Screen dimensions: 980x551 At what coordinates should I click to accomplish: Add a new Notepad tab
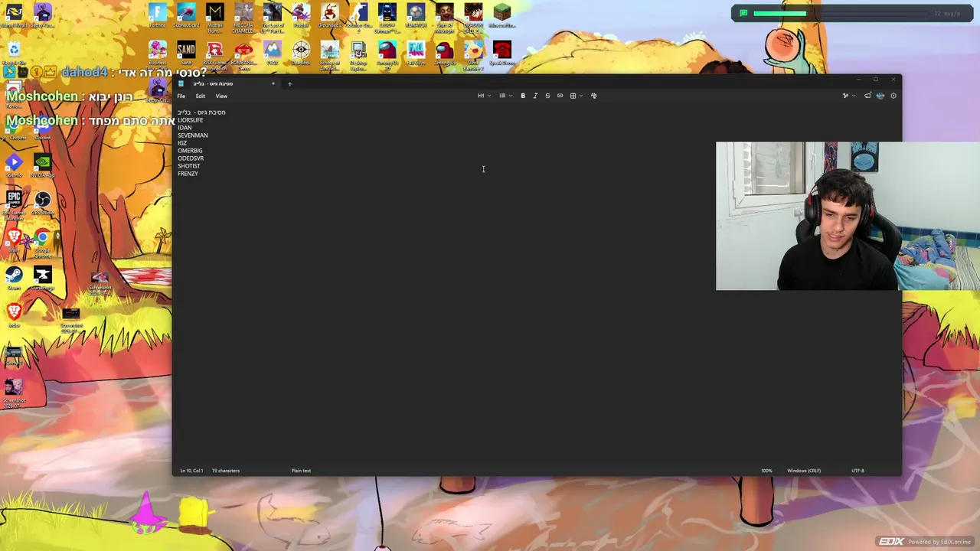[289, 83]
